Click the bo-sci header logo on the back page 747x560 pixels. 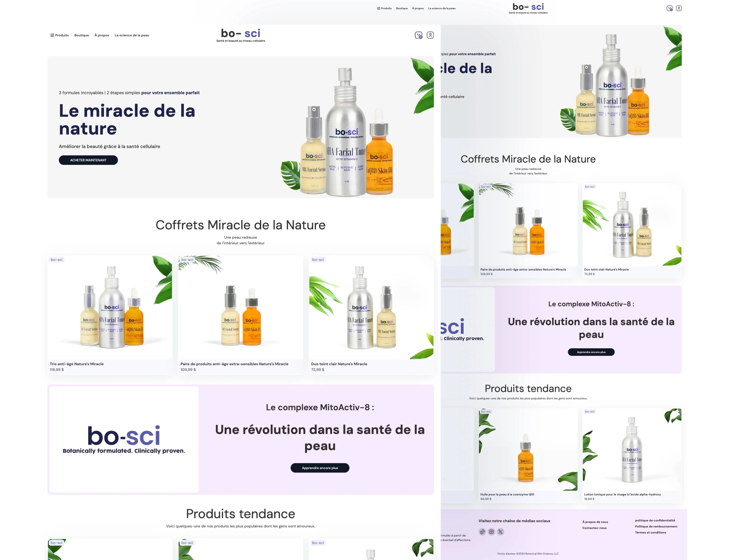(528, 8)
